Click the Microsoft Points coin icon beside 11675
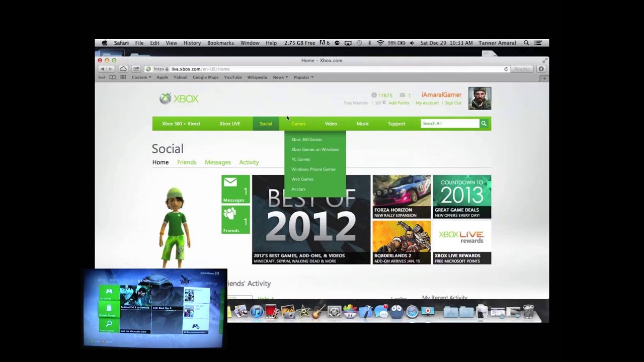The image size is (644, 362). tap(374, 95)
